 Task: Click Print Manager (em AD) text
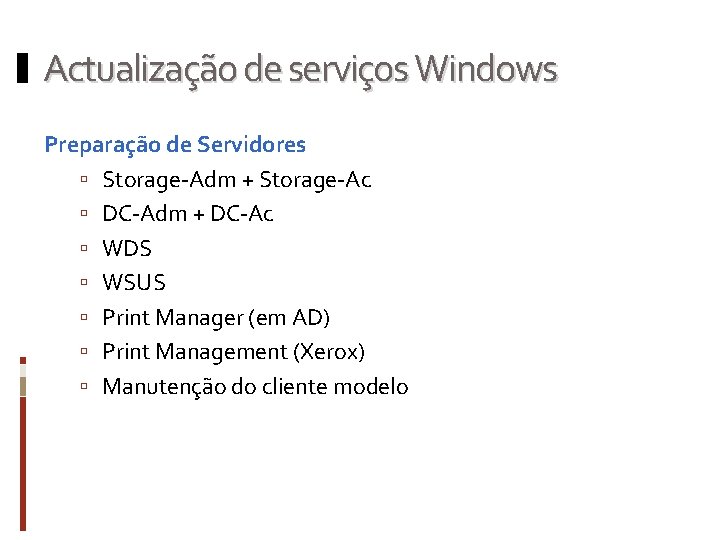point(216,318)
